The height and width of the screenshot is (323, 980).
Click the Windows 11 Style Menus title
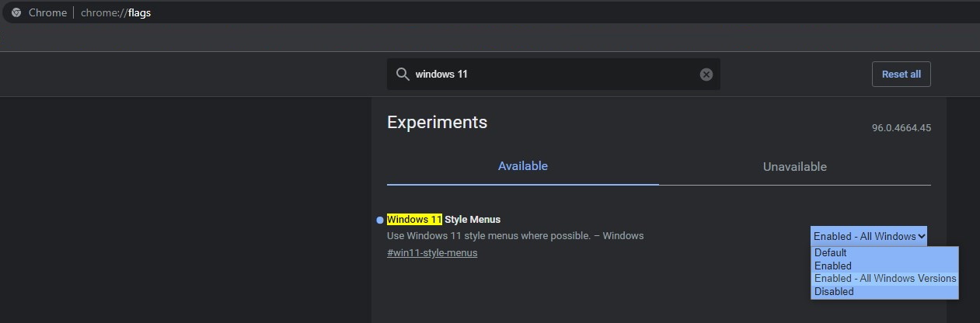point(444,220)
